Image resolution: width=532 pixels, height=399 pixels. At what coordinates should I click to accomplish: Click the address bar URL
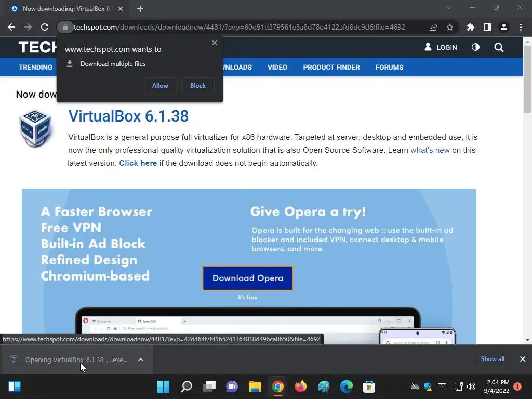(239, 27)
